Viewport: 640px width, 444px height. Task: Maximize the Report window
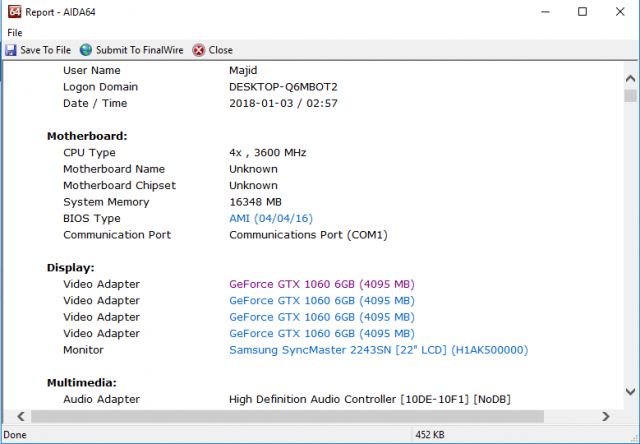pos(582,12)
